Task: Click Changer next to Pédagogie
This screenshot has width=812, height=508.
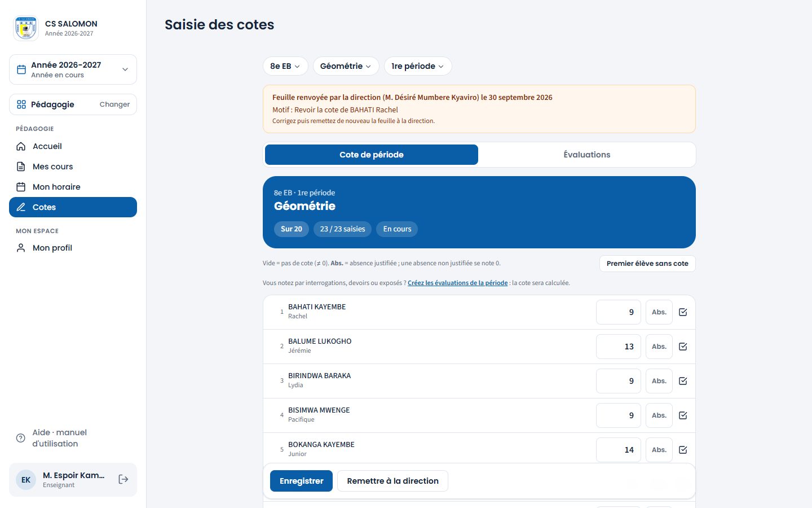Action: [x=114, y=104]
